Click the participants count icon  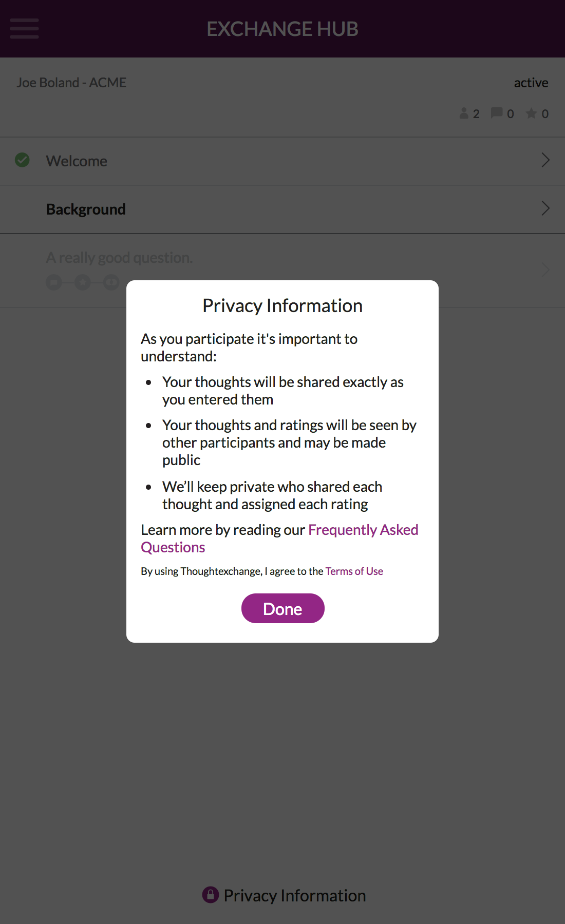tap(464, 113)
